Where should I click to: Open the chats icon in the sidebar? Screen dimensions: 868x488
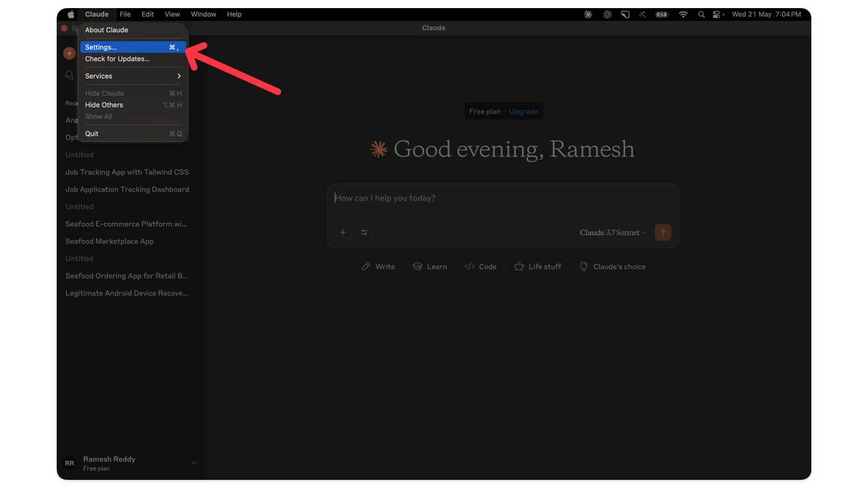click(69, 75)
